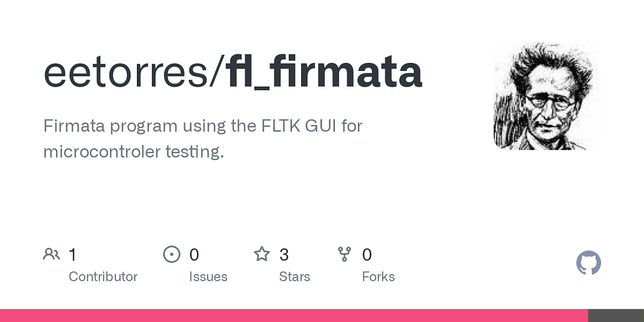Click the GitHub octocat logo
Image resolution: width=644 pixels, height=322 pixels.
[x=589, y=263]
